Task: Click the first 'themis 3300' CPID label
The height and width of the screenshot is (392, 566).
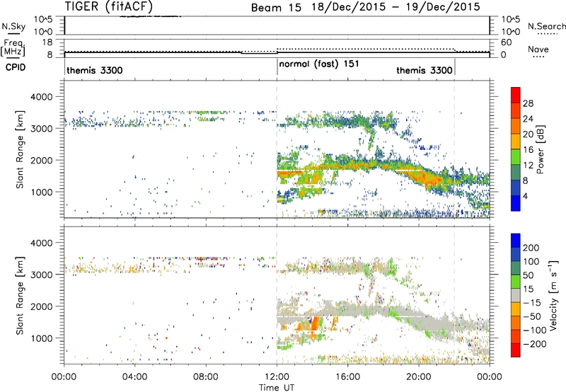Action: (95, 70)
